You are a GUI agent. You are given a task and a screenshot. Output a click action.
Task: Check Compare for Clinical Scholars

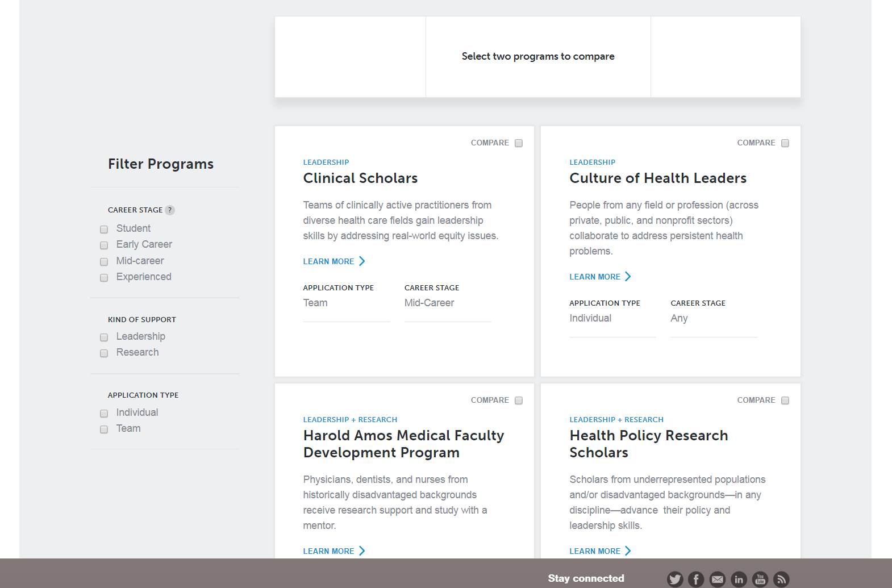tap(519, 143)
